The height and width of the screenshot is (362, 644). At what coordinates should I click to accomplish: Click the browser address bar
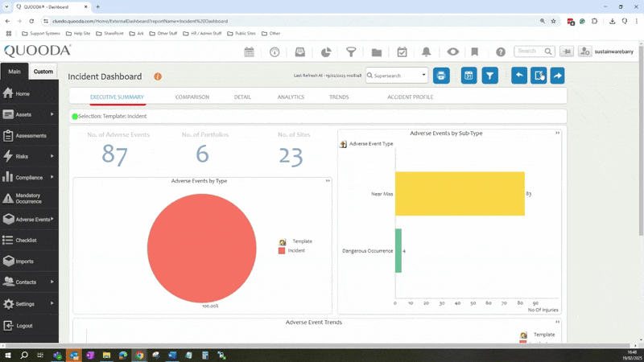pyautogui.click(x=287, y=21)
